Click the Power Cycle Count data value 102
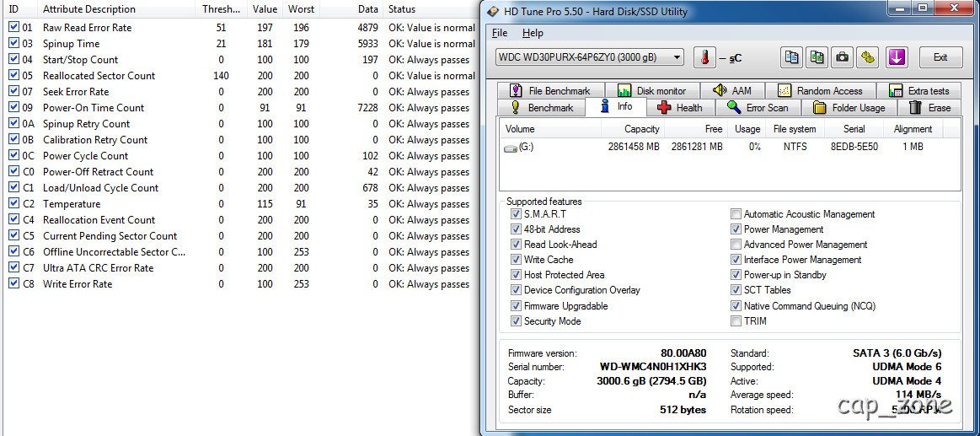Image resolution: width=980 pixels, height=436 pixels. coord(370,156)
